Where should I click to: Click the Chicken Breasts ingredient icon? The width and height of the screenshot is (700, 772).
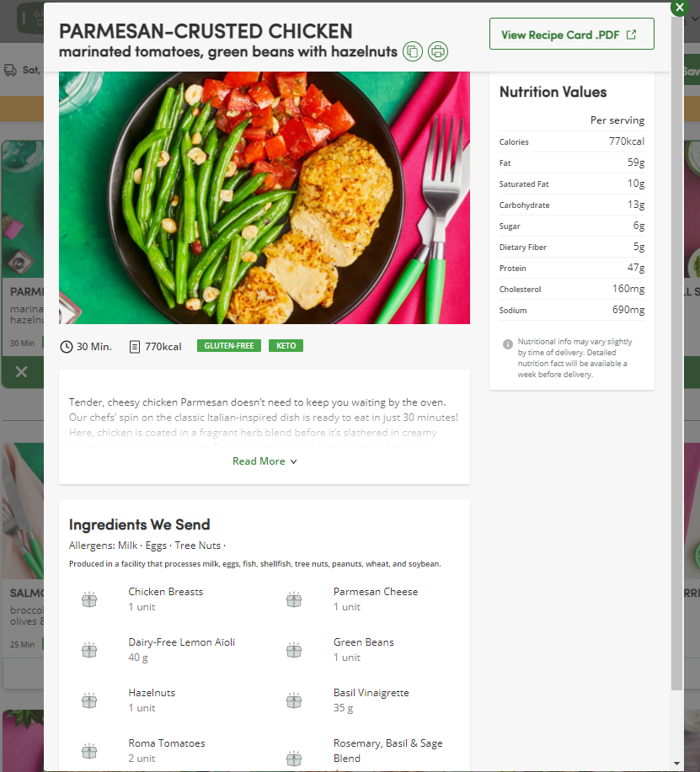point(89,599)
